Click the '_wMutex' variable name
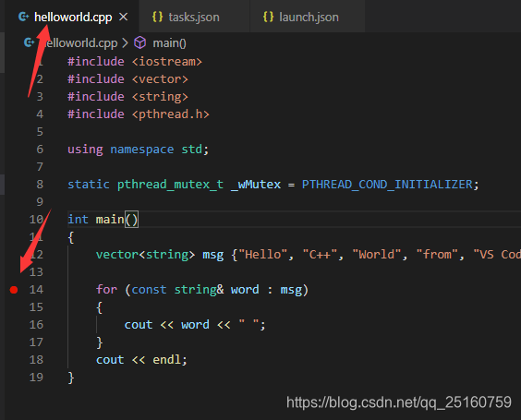 point(256,185)
